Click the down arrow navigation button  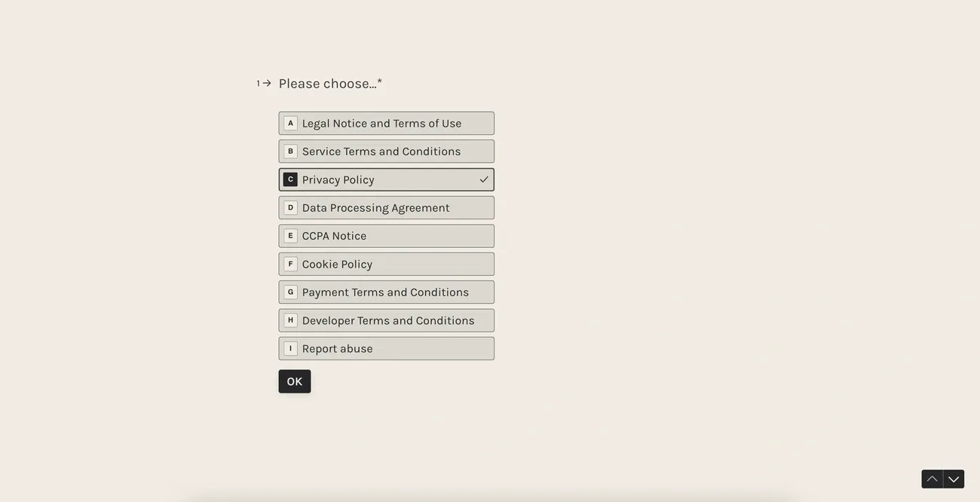(x=954, y=479)
